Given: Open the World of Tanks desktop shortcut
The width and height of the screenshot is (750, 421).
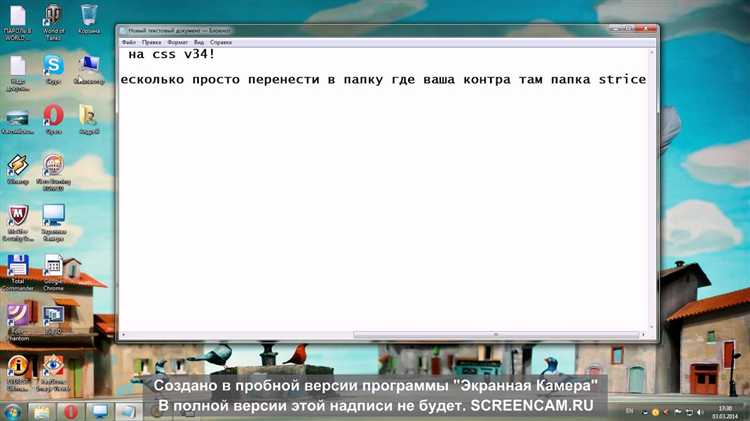Looking at the screenshot, I should click(53, 17).
